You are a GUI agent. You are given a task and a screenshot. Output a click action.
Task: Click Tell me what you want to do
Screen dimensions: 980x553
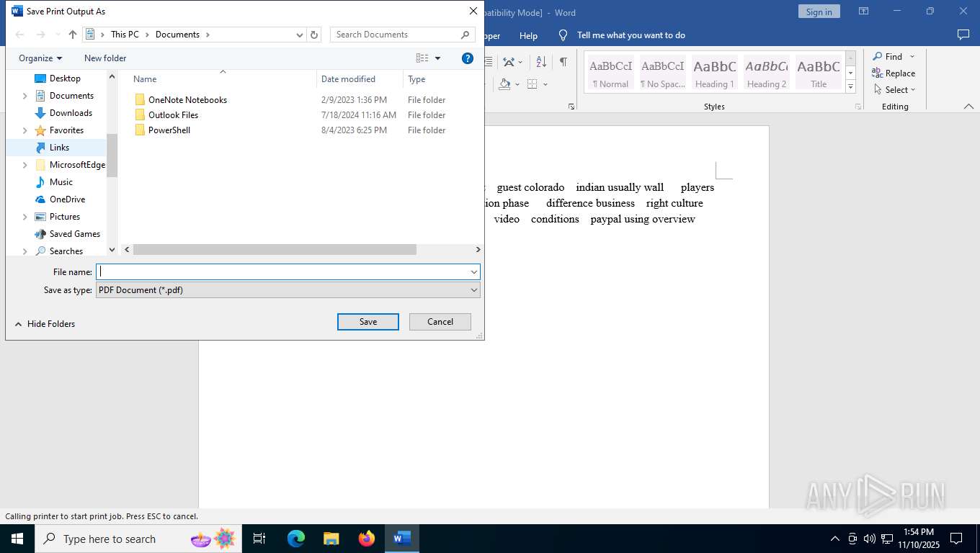coord(623,35)
